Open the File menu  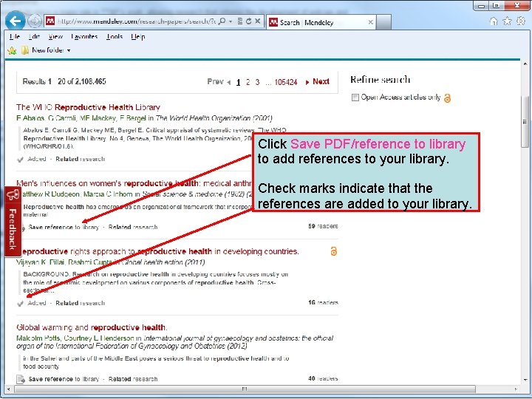tap(15, 36)
